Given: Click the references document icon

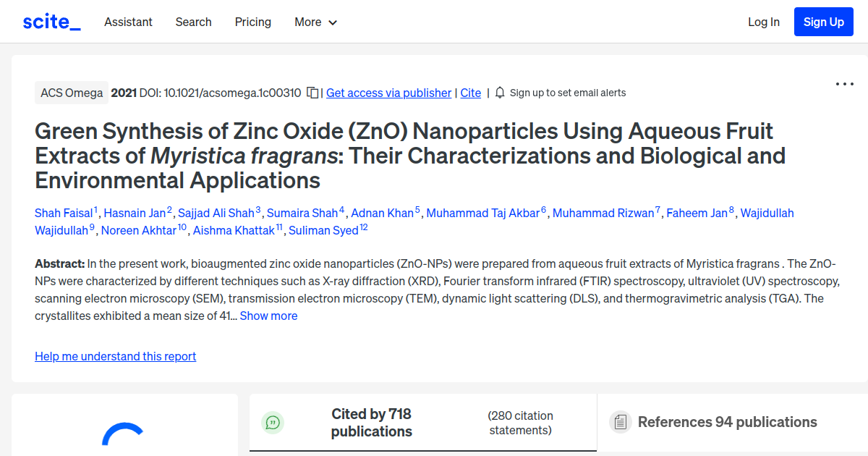Looking at the screenshot, I should 620,421.
